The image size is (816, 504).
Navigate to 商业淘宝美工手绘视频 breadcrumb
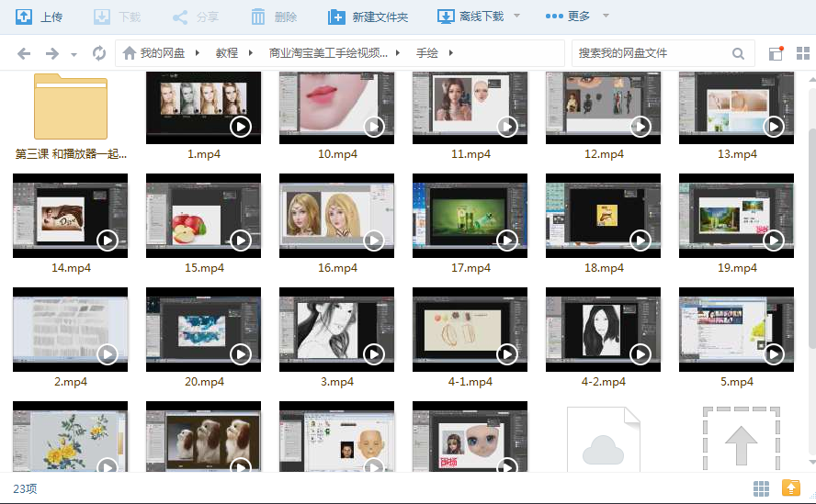point(328,52)
